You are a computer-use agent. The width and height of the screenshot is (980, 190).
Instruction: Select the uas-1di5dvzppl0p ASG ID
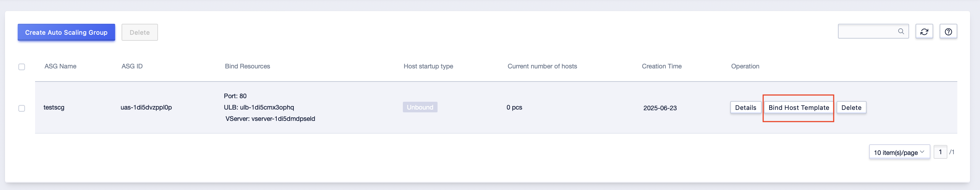(146, 107)
